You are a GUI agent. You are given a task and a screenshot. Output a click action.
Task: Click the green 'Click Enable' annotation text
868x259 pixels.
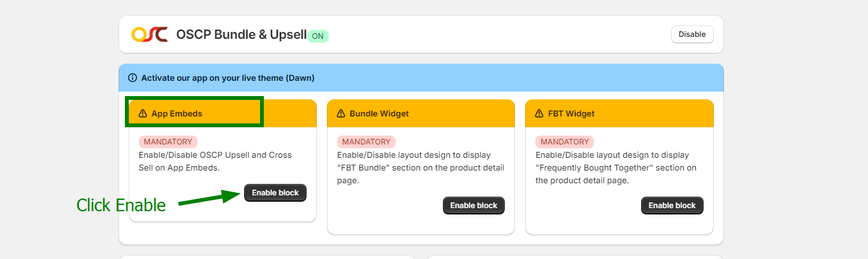coord(121,206)
